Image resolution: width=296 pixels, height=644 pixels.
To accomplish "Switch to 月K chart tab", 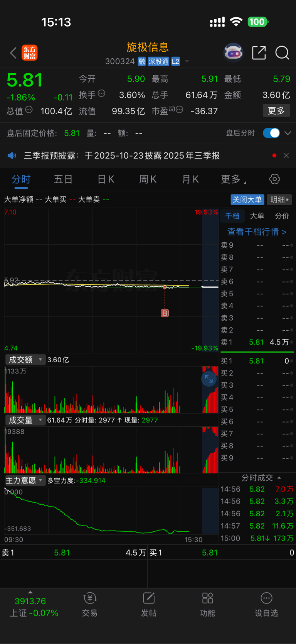I will coord(190,179).
